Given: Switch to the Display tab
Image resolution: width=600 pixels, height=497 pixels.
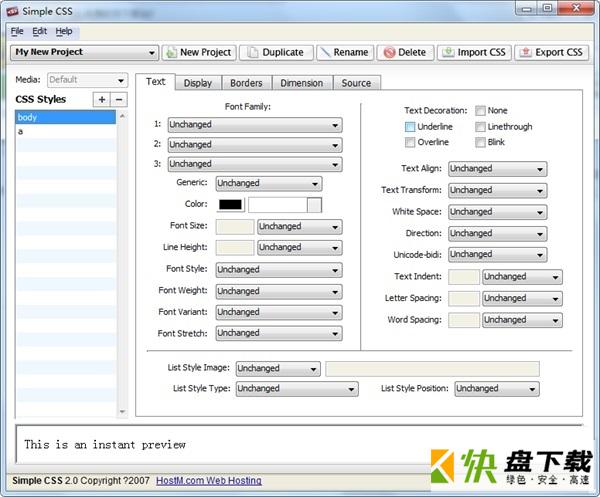Looking at the screenshot, I should click(x=197, y=83).
